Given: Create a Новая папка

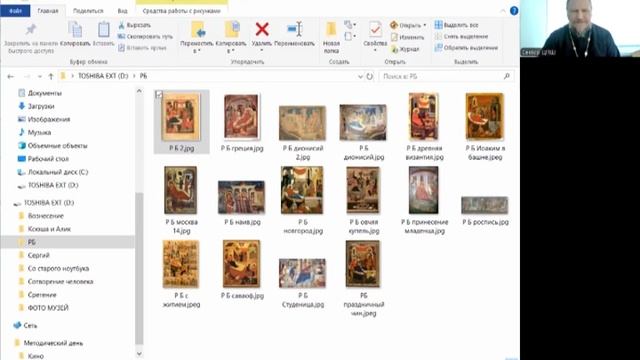Looking at the screenshot, I should (x=331, y=38).
